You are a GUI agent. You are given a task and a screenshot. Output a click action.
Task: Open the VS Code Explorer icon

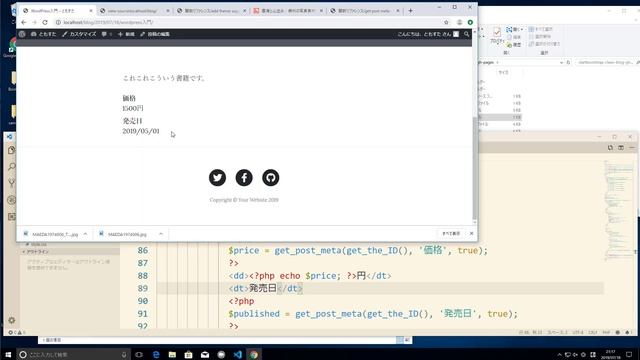coord(11,150)
